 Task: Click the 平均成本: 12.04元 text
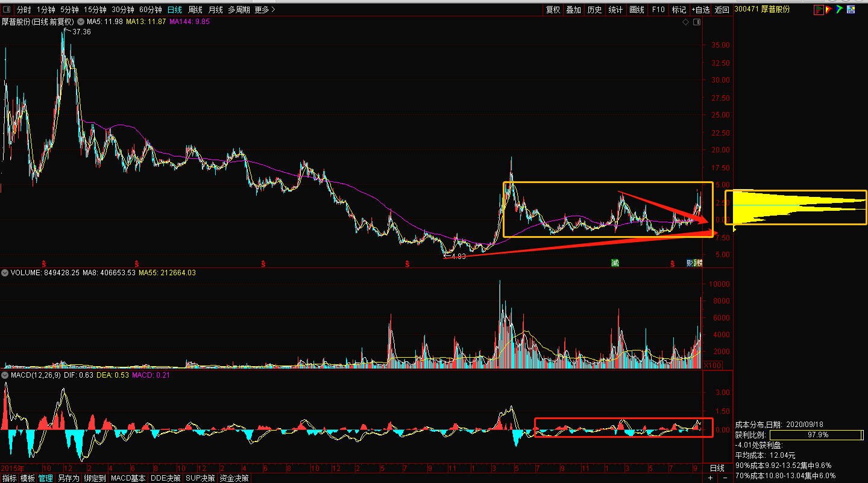[x=765, y=455]
